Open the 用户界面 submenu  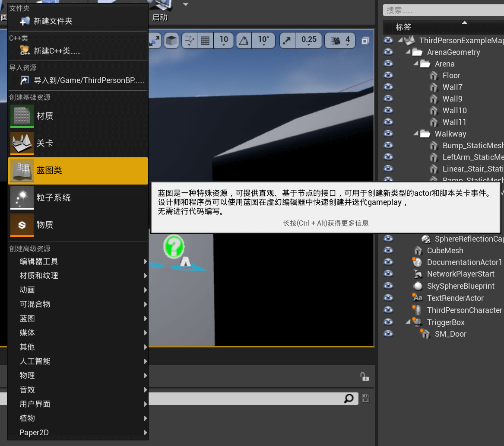click(x=78, y=404)
